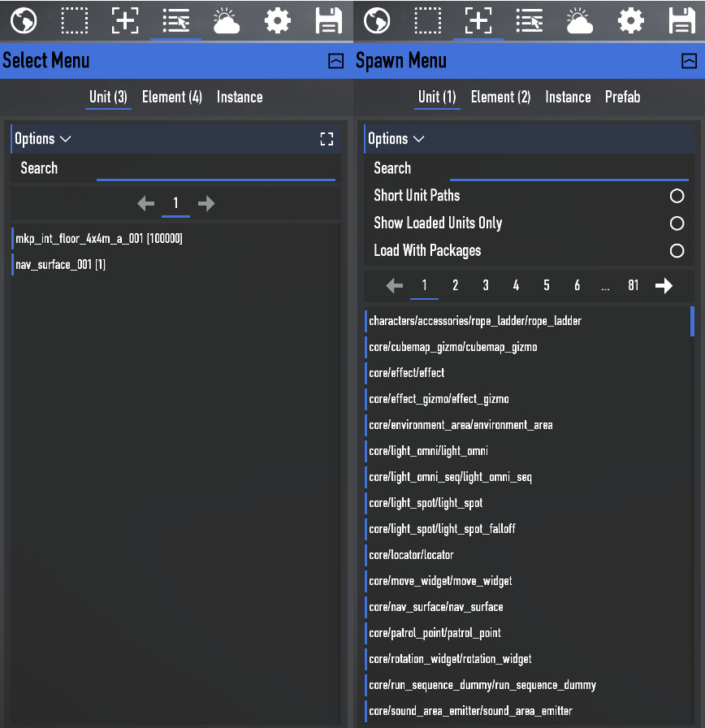Click the Select Menu page number 1 field

(x=175, y=203)
